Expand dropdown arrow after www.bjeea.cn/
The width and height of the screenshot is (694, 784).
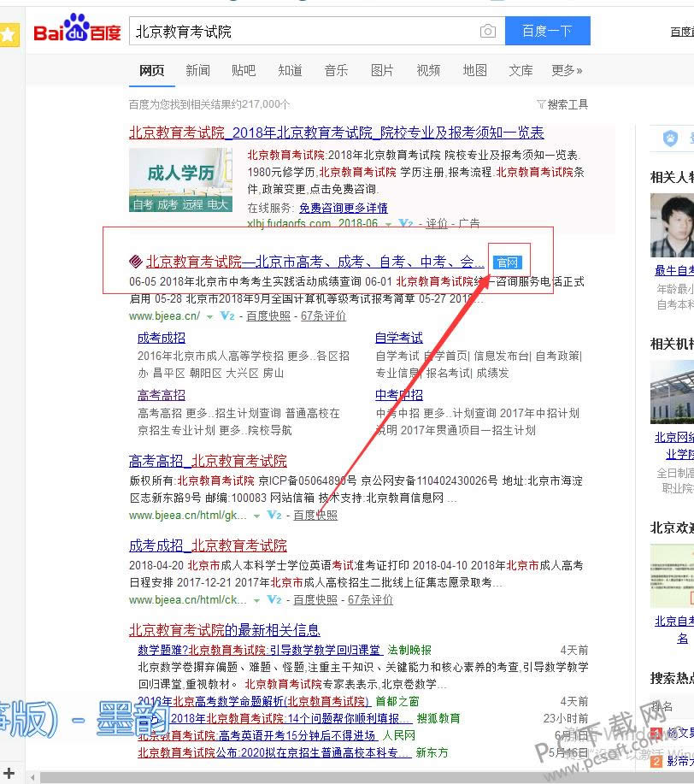209,316
